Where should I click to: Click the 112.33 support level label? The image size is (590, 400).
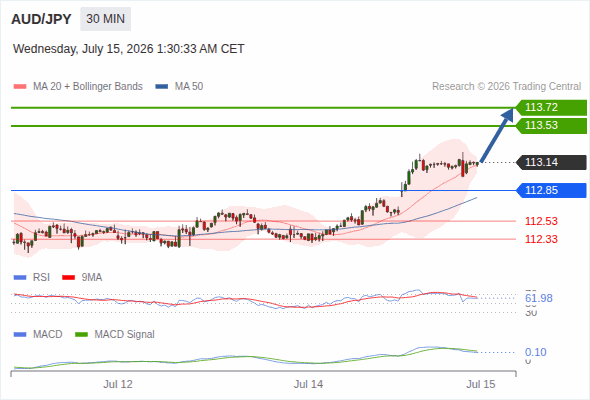(x=541, y=239)
